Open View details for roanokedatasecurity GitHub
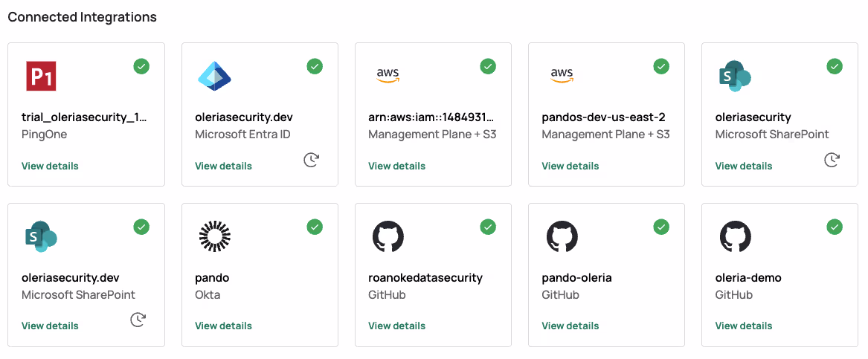Viewport: 868px width, 359px height. pyautogui.click(x=397, y=326)
